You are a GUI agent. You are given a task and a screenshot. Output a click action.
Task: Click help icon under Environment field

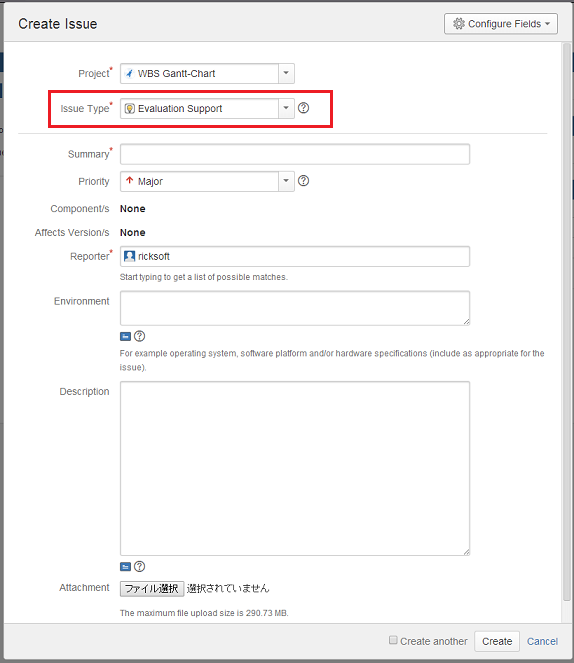coord(139,336)
